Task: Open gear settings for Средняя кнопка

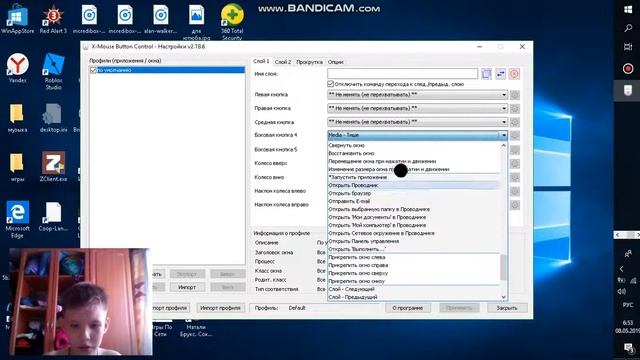Action: point(515,122)
